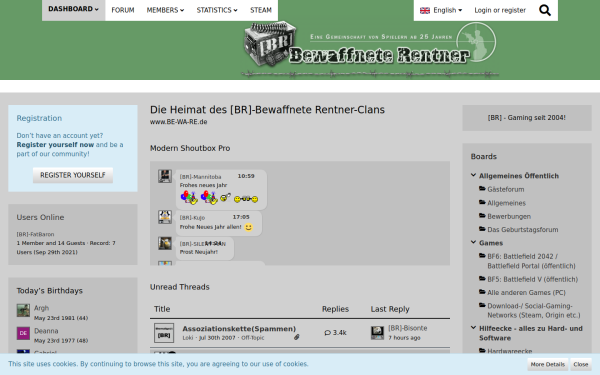
Task: Open the Gästeforum board
Action: tap(506, 189)
